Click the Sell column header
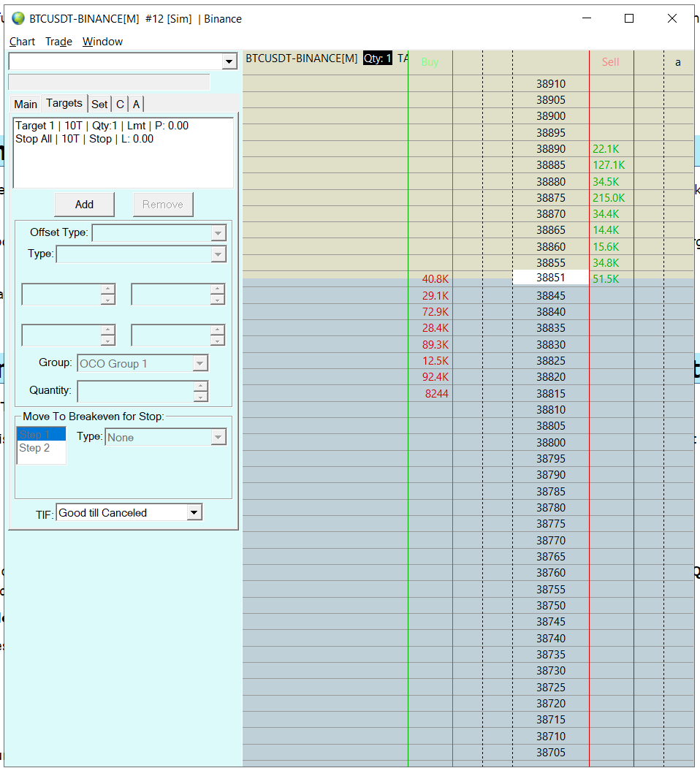The image size is (700, 768). [610, 62]
